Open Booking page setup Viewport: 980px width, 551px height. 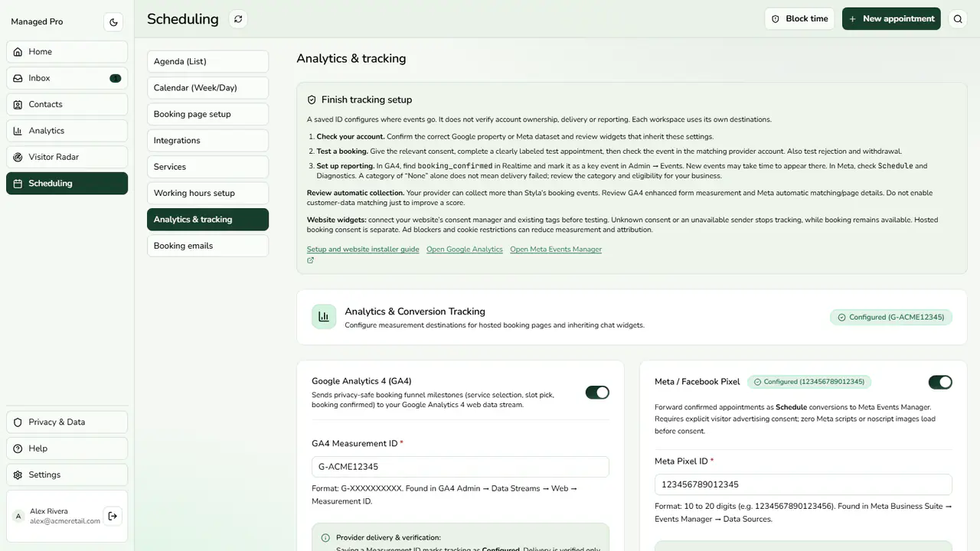pos(207,114)
